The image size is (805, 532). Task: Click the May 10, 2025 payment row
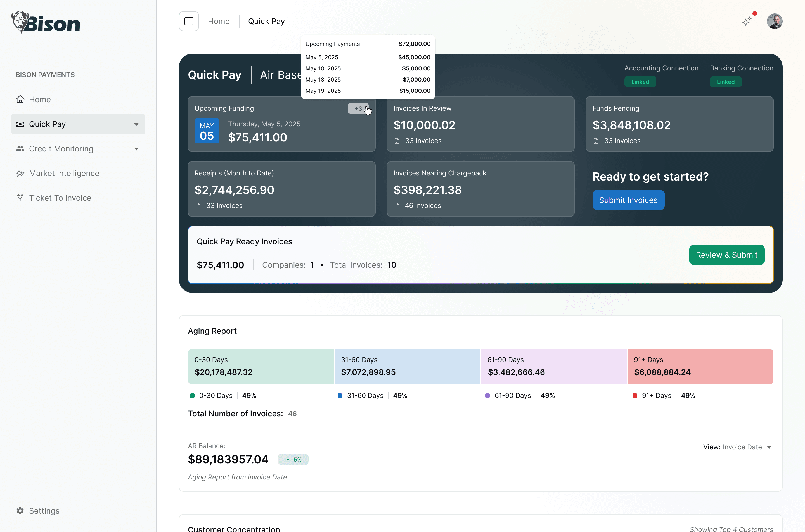tap(368, 68)
